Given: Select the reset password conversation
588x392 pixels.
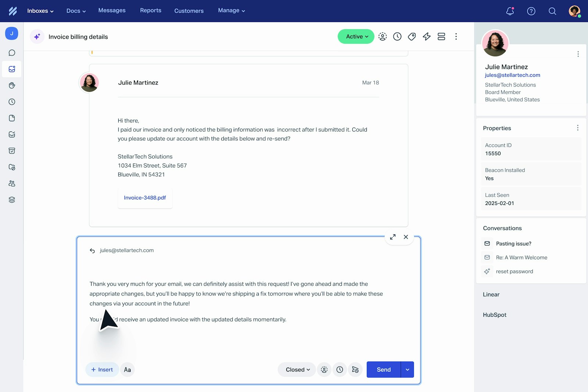Looking at the screenshot, I should tap(514, 271).
